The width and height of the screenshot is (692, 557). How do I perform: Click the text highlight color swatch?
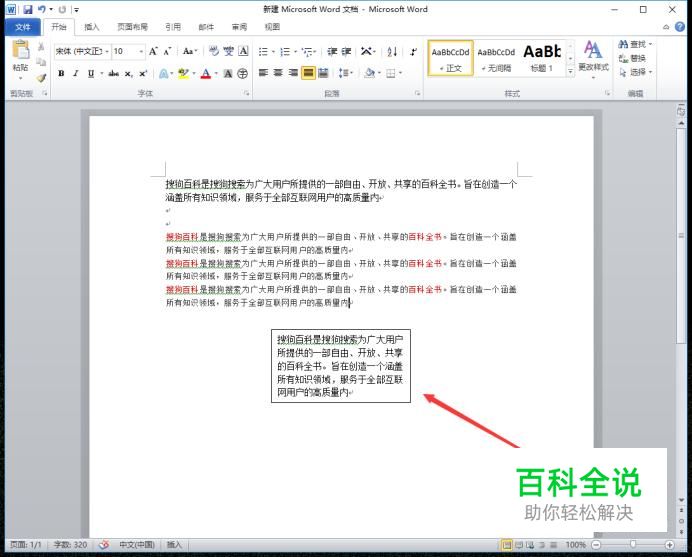coord(183,73)
